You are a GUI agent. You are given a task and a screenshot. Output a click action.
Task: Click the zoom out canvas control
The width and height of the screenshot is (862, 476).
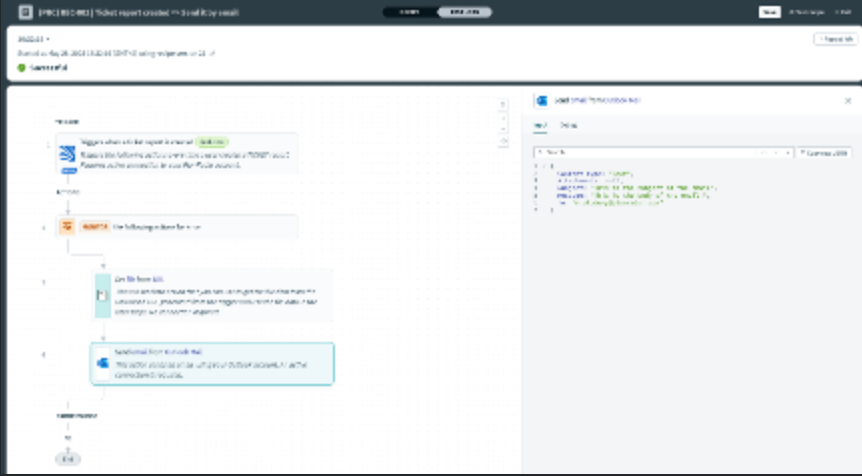tap(505, 129)
